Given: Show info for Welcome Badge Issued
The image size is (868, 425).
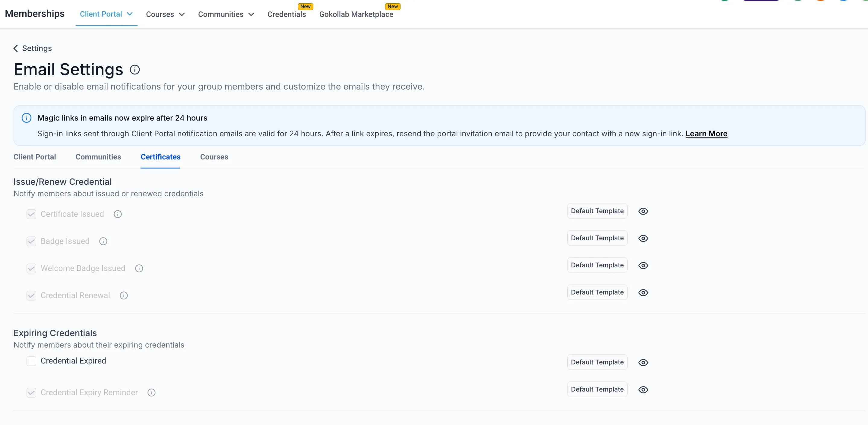Looking at the screenshot, I should pos(139,268).
